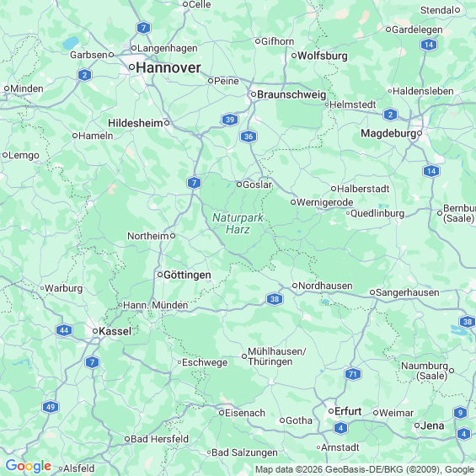The height and width of the screenshot is (476, 476).
Task: Click the A14 shield near Gardelegen
Action: click(429, 45)
